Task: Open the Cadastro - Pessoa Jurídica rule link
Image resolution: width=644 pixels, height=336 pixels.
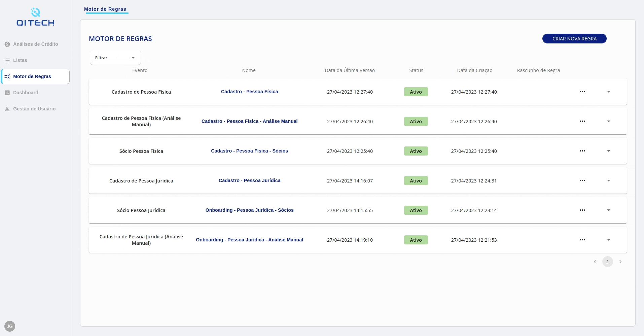Action: pyautogui.click(x=249, y=180)
